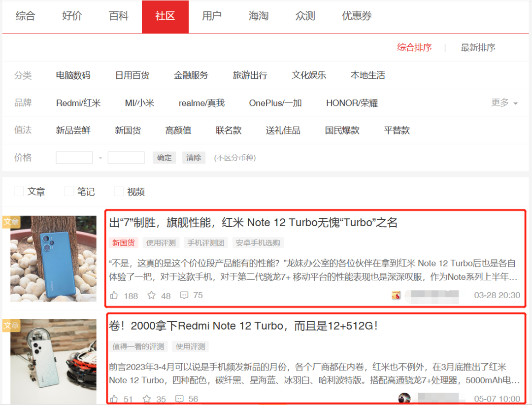Open the 百科 tab
The width and height of the screenshot is (532, 405).
tap(119, 16)
